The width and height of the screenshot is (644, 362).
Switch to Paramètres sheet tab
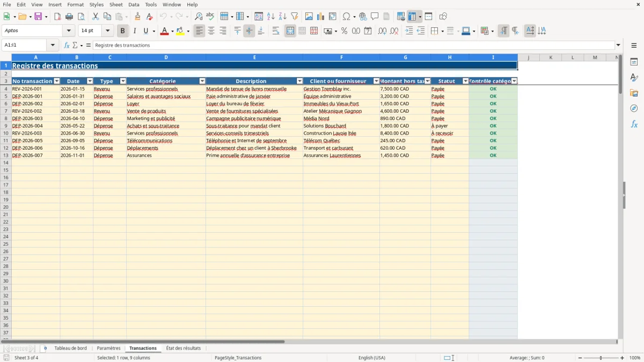pyautogui.click(x=109, y=349)
